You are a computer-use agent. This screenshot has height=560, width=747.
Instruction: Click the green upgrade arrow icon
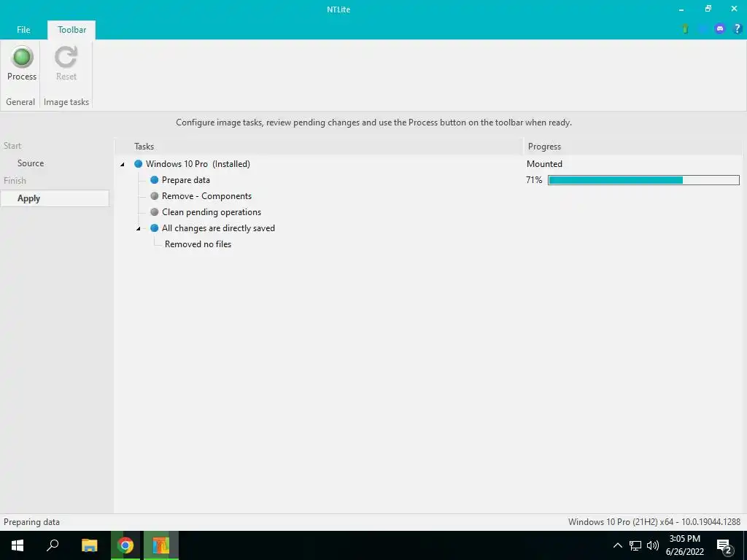coord(685,28)
